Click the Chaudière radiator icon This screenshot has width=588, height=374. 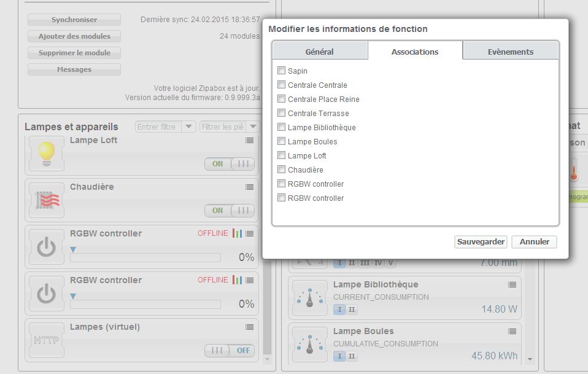(47, 200)
